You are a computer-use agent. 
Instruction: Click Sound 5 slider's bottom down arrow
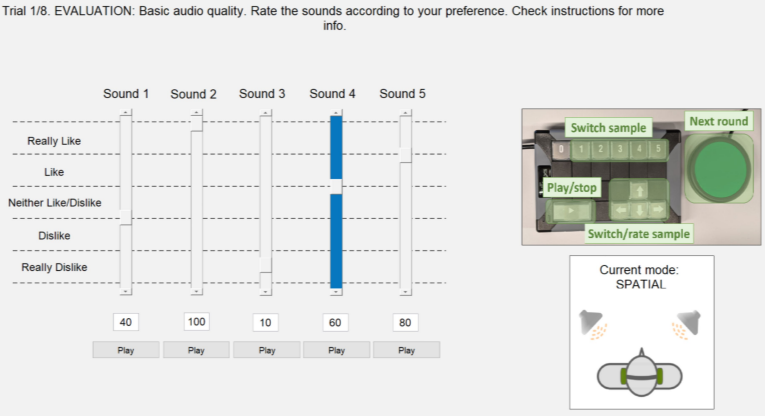click(x=405, y=292)
